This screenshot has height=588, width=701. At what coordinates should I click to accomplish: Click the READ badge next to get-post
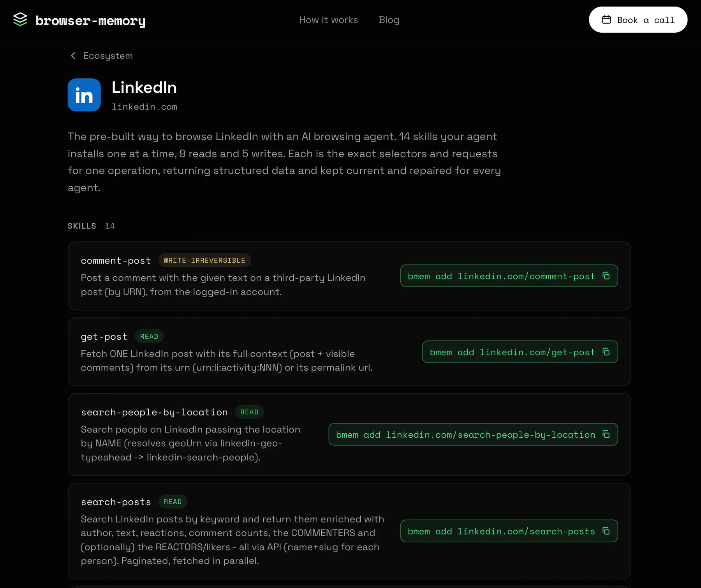tap(149, 336)
